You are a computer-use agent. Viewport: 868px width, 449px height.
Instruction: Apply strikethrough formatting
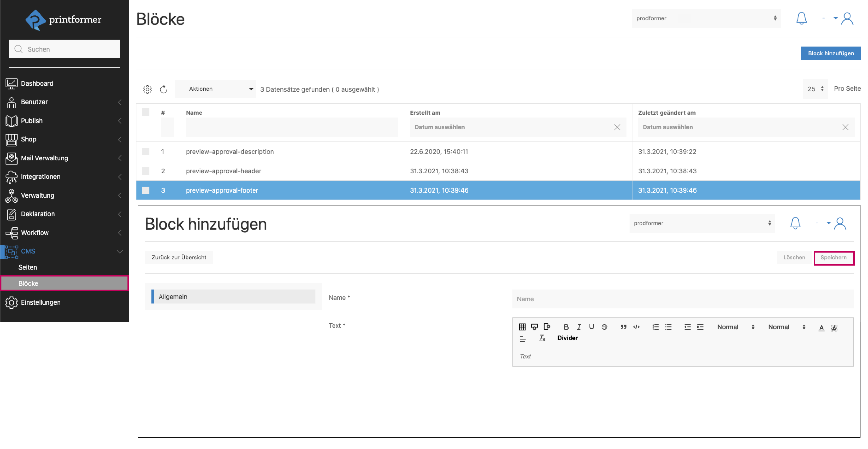point(604,327)
